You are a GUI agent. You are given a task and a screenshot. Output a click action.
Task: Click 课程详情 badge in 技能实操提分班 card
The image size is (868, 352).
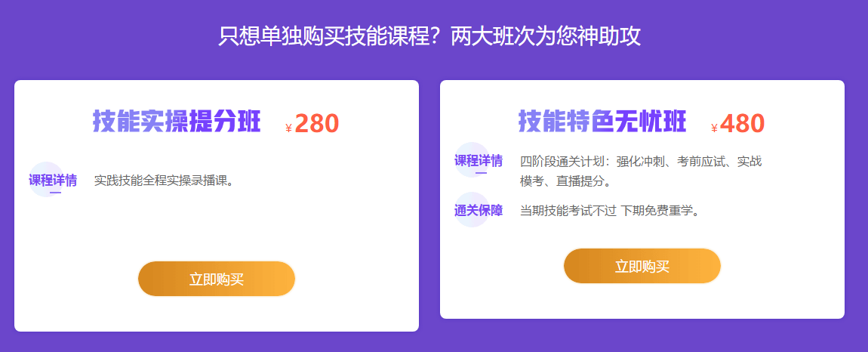[x=53, y=180]
